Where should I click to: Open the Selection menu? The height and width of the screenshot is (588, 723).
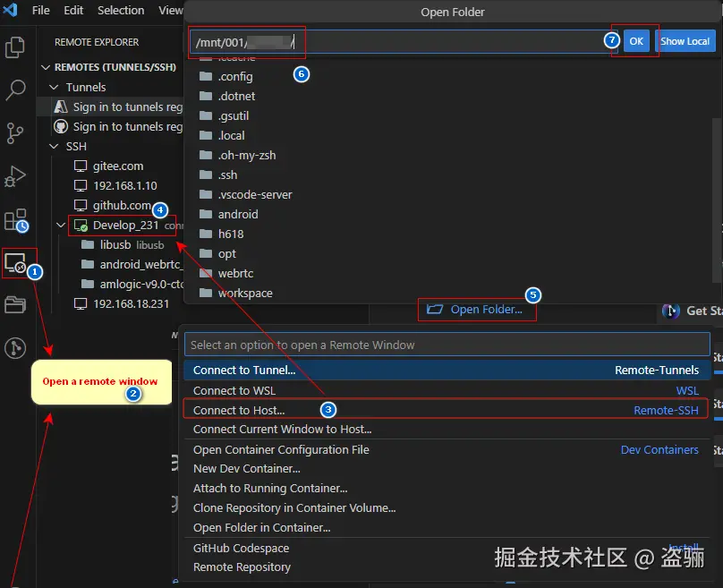[121, 10]
